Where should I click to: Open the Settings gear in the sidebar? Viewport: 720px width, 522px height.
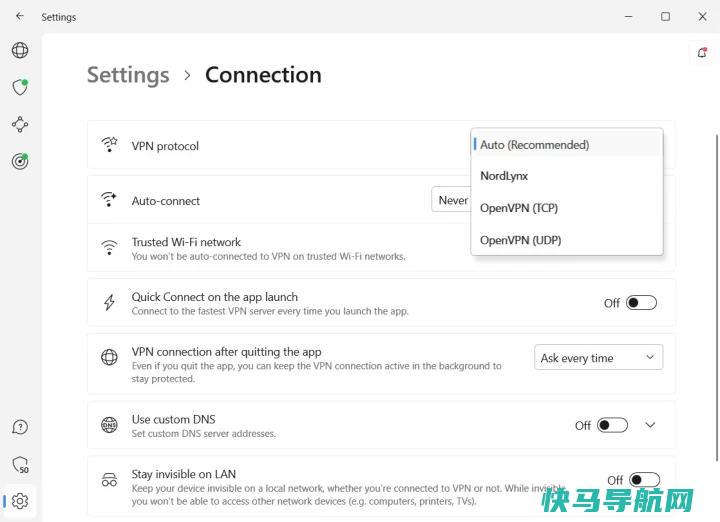[x=20, y=501]
